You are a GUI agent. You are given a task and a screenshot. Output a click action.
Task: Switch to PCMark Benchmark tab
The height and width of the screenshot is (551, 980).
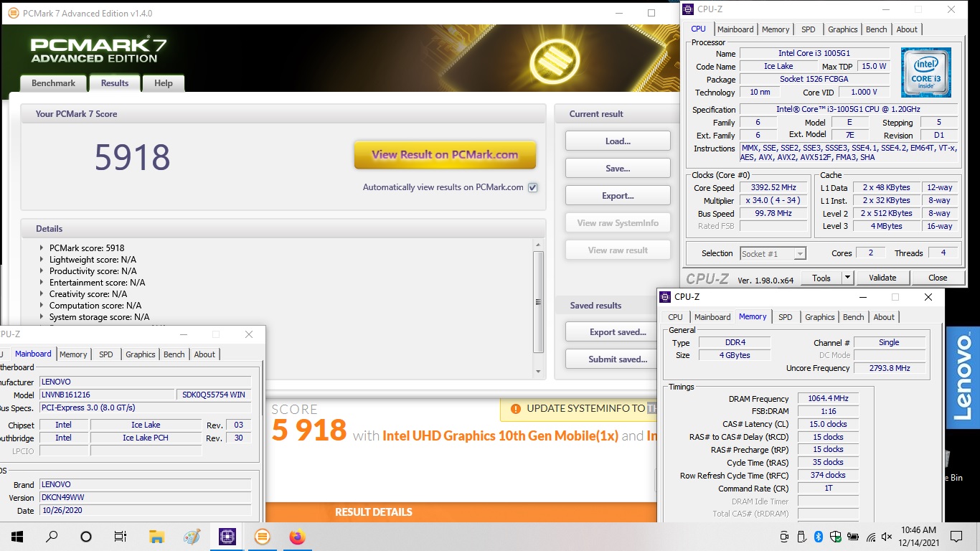(53, 83)
